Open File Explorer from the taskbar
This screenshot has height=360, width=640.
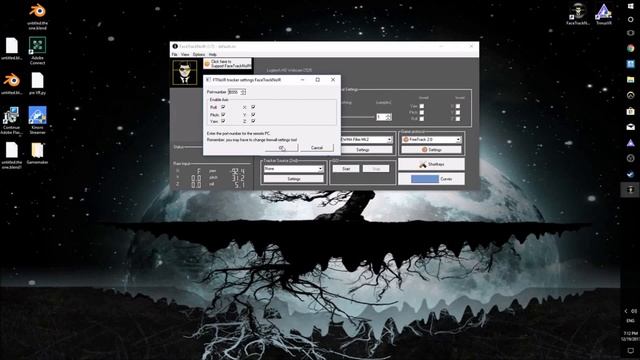(631, 80)
